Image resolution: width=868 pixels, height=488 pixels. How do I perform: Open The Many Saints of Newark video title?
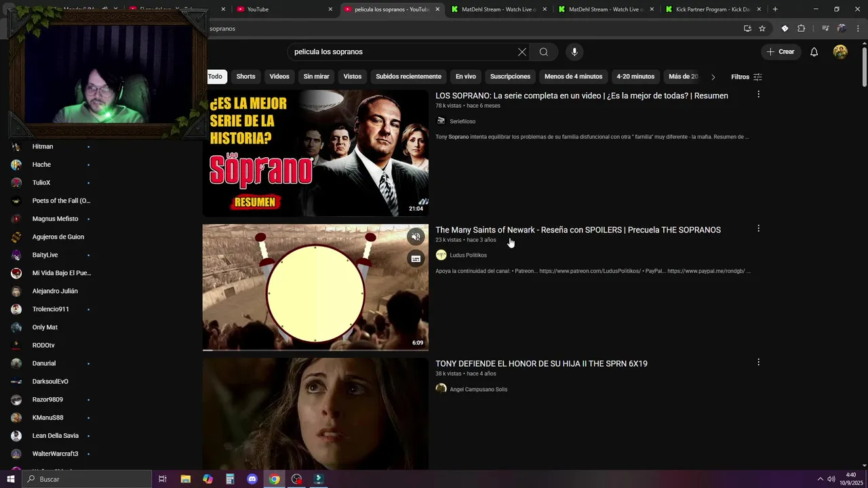(578, 230)
